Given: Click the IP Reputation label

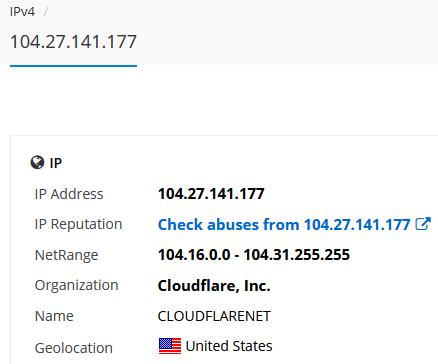Looking at the screenshot, I should point(78,224).
